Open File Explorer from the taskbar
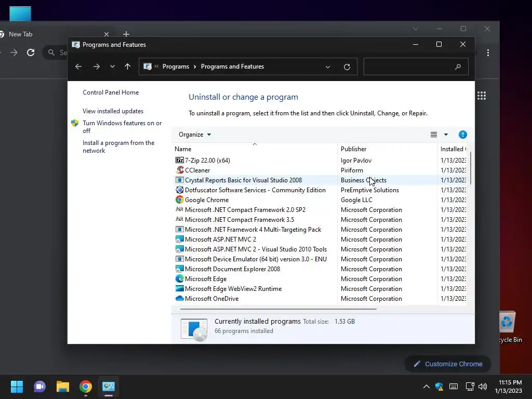This screenshot has height=399, width=532. (63, 387)
